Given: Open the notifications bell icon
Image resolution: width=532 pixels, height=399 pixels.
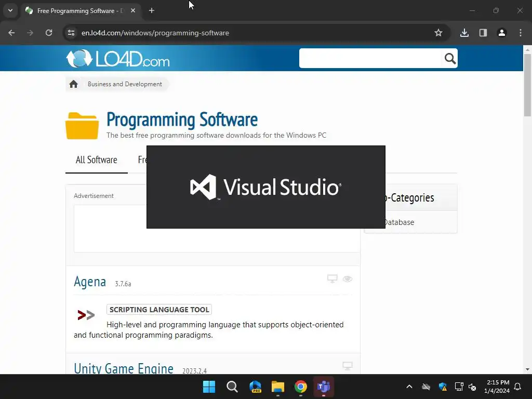Looking at the screenshot, I should click(x=517, y=387).
